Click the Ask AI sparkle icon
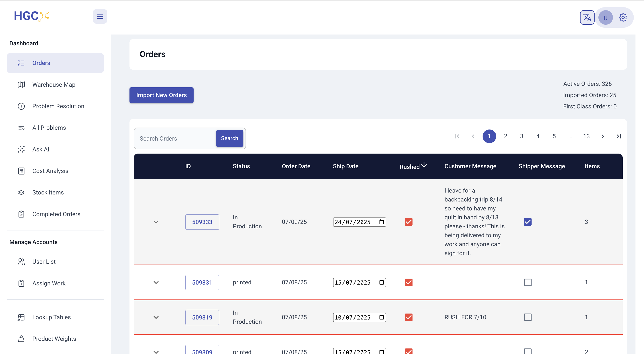This screenshot has width=644, height=354. click(x=21, y=149)
